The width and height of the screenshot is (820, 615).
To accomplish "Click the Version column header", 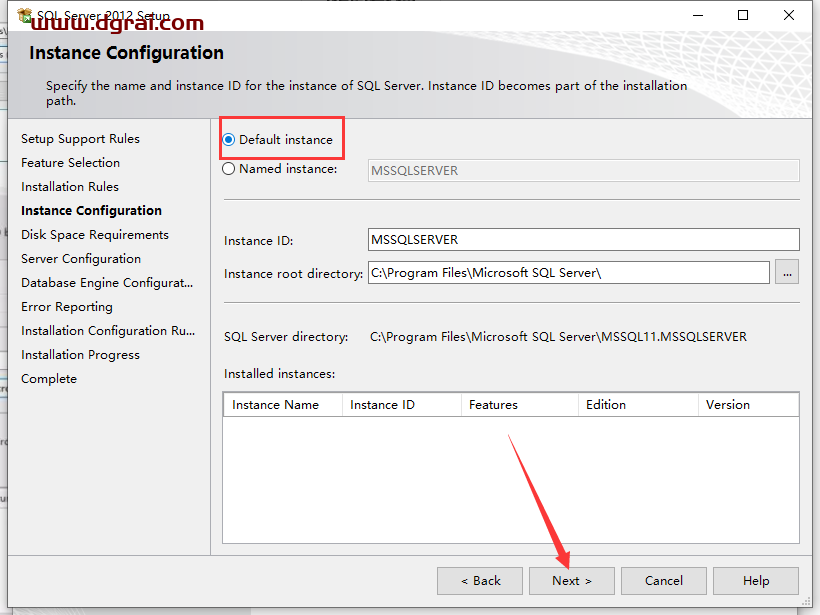I will click(749, 405).
